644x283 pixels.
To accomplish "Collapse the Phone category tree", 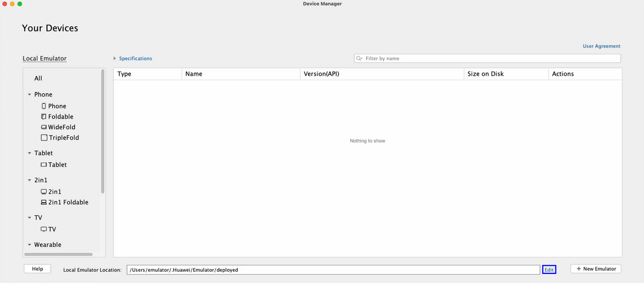I will 30,95.
